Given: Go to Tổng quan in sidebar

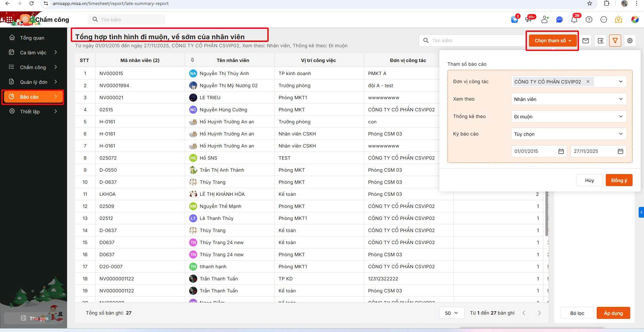Looking at the screenshot, I should click(32, 38).
